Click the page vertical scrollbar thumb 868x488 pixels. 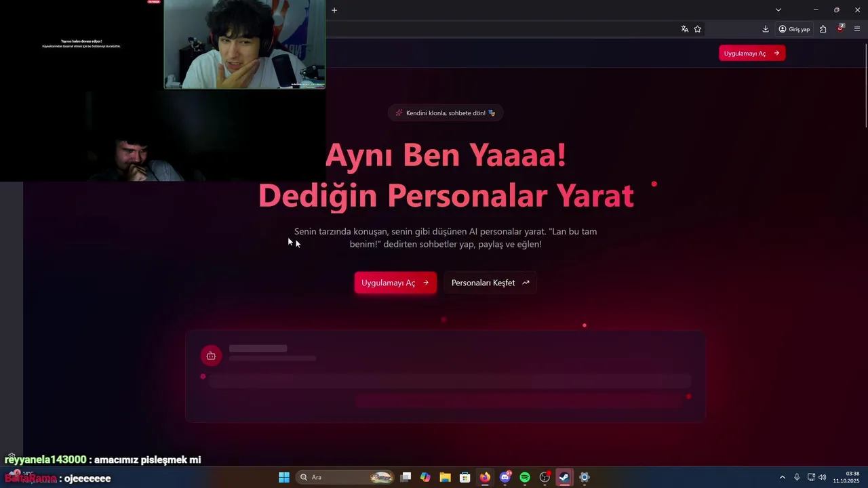coord(866,85)
